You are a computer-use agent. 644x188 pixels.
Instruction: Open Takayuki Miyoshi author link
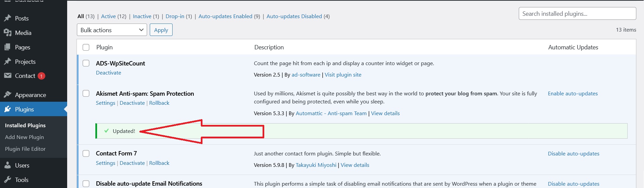tap(316, 165)
